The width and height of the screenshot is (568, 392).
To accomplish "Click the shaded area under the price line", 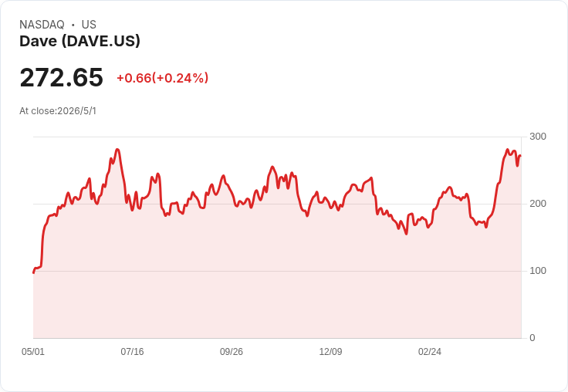I will (x=277, y=282).
